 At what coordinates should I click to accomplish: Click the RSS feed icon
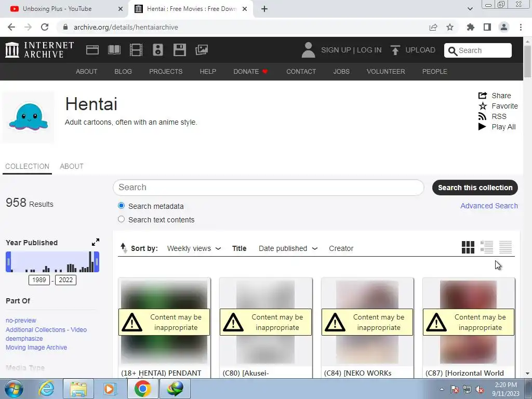(x=482, y=116)
